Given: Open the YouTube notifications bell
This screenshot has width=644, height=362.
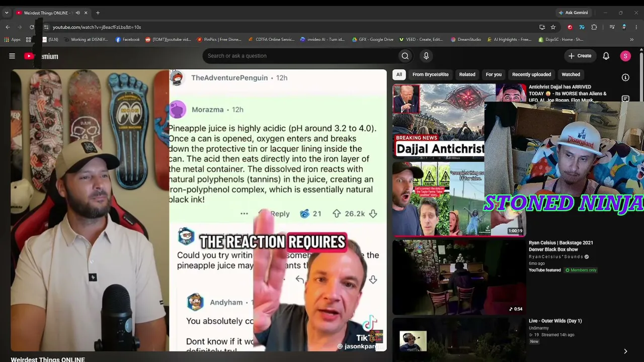Looking at the screenshot, I should [x=606, y=56].
